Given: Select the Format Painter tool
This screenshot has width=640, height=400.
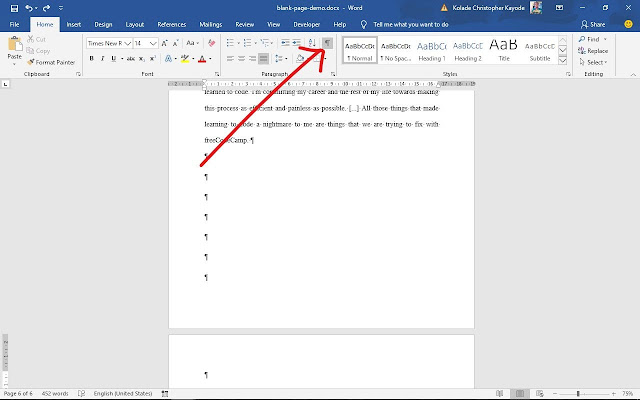Looking at the screenshot, I should pos(51,62).
